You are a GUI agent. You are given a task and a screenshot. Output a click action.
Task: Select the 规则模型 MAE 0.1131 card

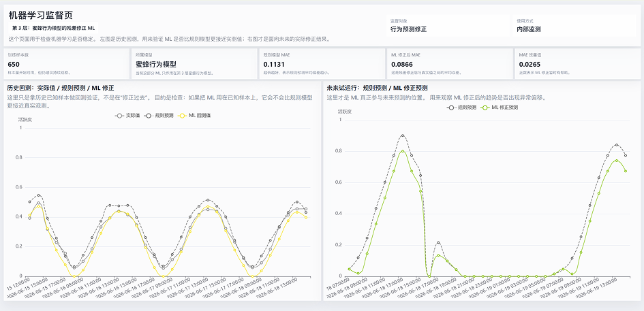pos(322,63)
